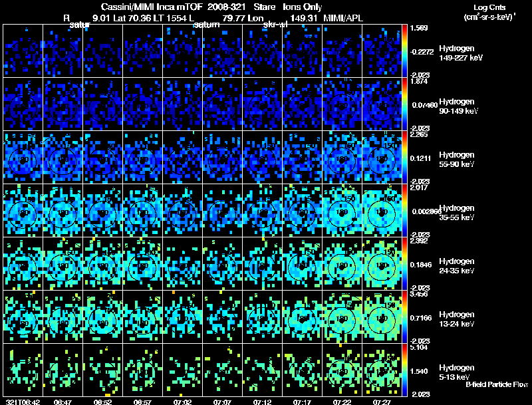Screen dimensions: 532x405
Task: Click the '07:02' time label
Action: [x=182, y=402]
